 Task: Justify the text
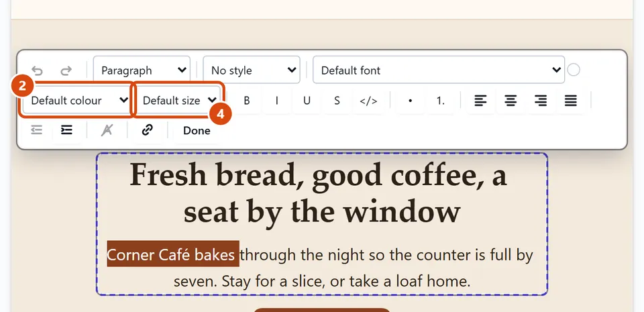click(x=570, y=101)
